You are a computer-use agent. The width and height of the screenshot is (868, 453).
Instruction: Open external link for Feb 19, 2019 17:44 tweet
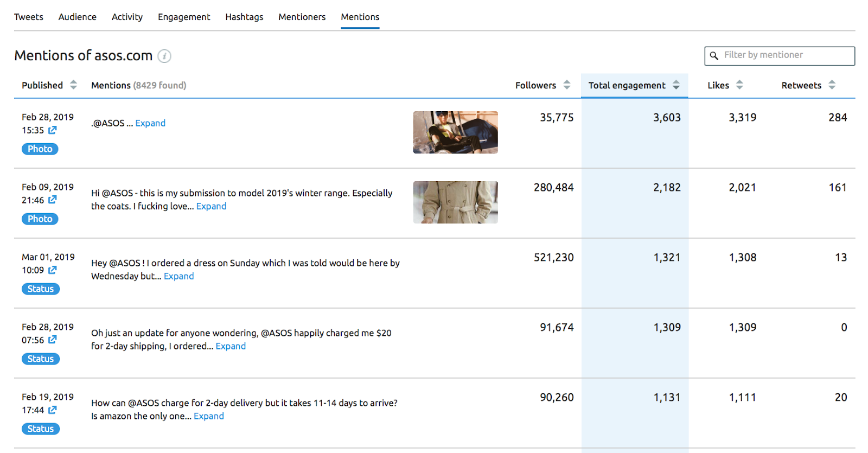[52, 410]
